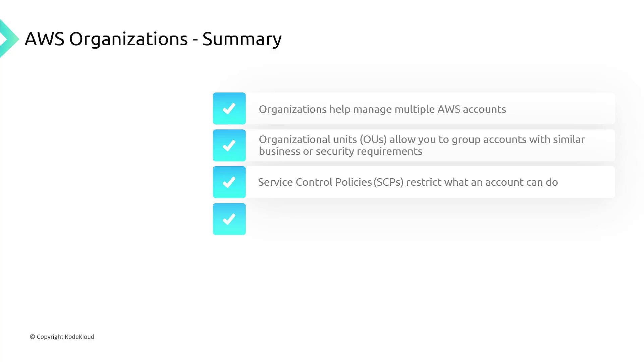Click the '(SCPs)' abbreviation
The width and height of the screenshot is (644, 362).
[x=388, y=182]
